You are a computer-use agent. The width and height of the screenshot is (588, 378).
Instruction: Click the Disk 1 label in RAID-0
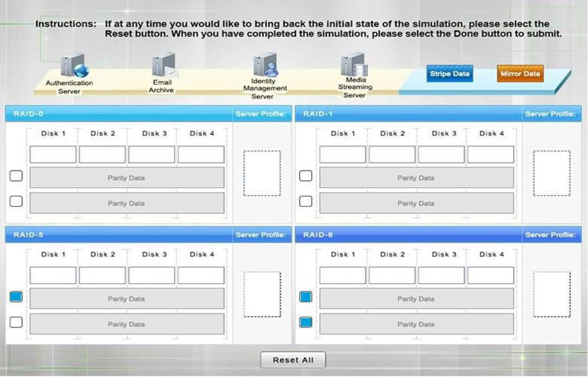[x=53, y=134]
